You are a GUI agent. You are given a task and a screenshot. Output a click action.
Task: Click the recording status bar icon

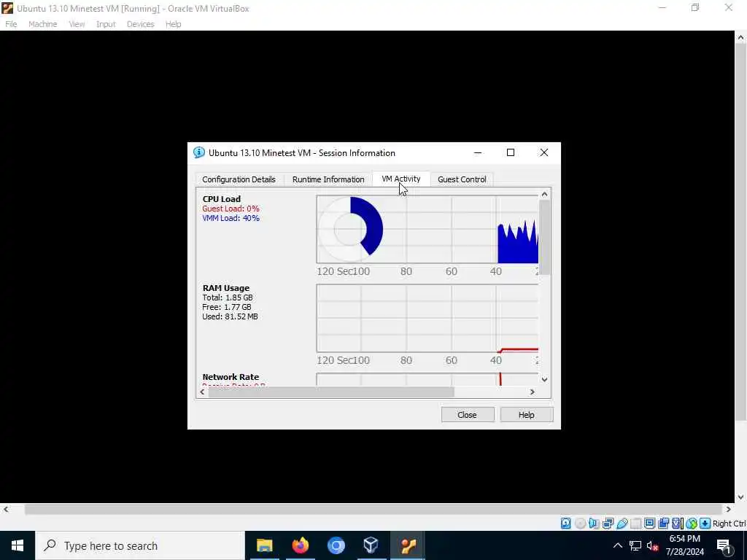(x=663, y=524)
